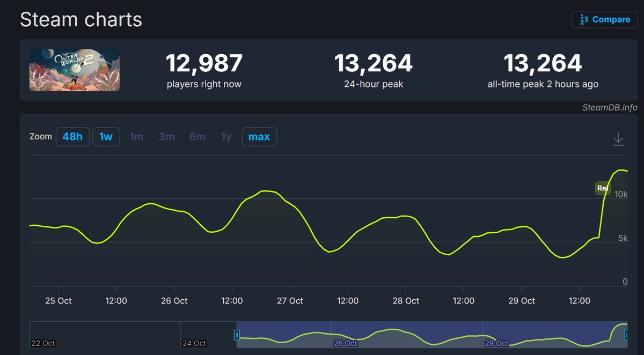Image resolution: width=644 pixels, height=355 pixels.
Task: Click the right navigator range handle
Action: 626,335
